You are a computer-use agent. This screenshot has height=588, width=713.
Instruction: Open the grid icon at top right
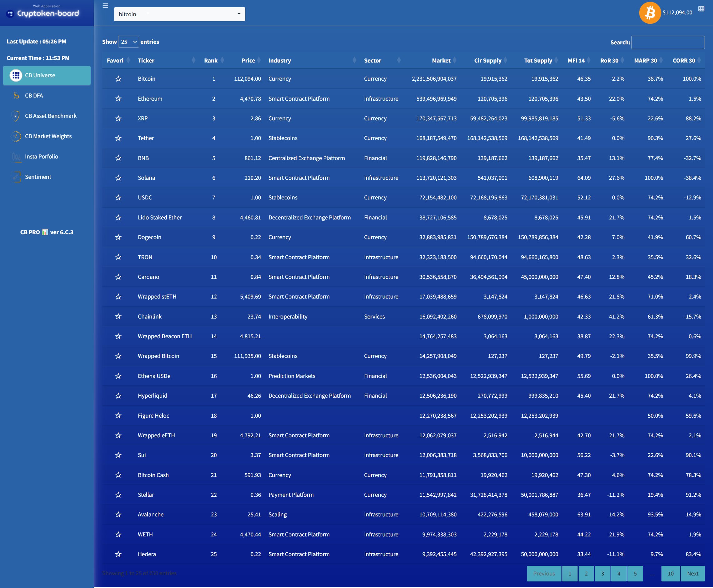click(x=701, y=9)
